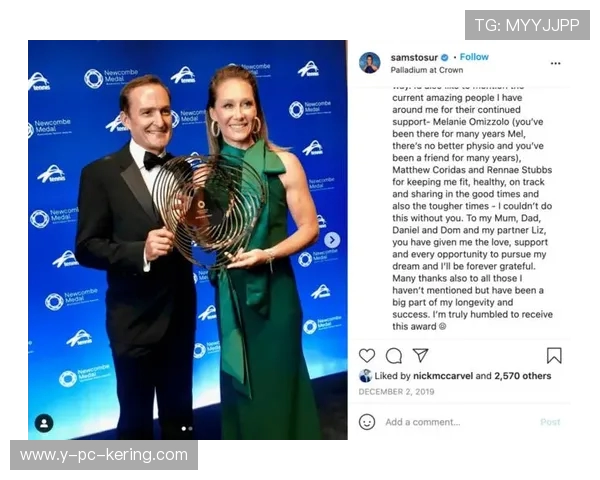Share post via paper plane icon
600x480 pixels.
point(420,355)
